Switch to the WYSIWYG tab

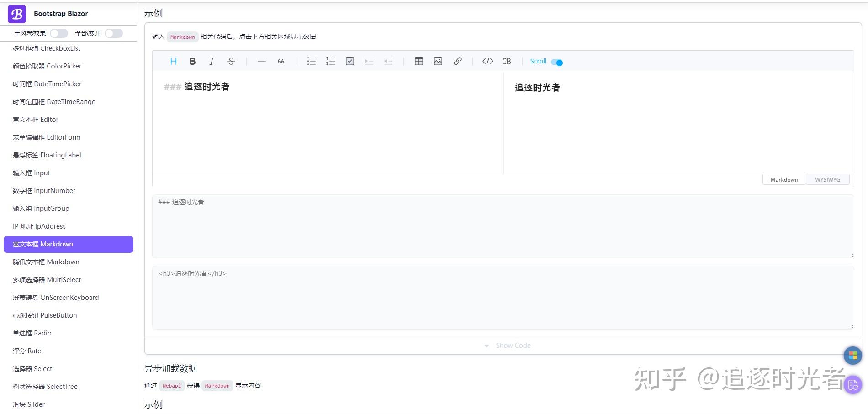click(828, 179)
